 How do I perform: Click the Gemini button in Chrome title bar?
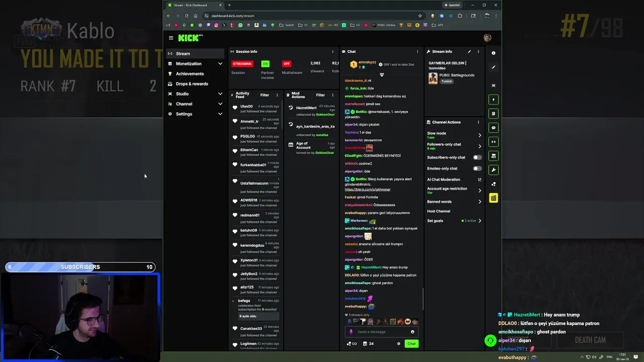452,5
